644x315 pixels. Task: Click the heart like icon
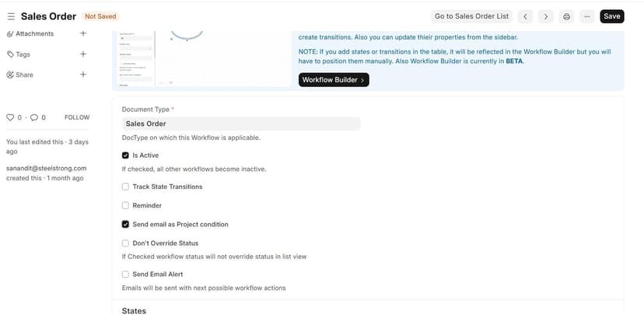point(10,117)
